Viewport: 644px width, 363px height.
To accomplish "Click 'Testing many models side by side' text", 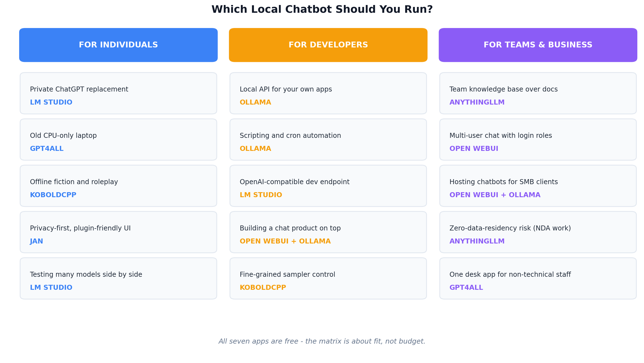I will tap(86, 275).
